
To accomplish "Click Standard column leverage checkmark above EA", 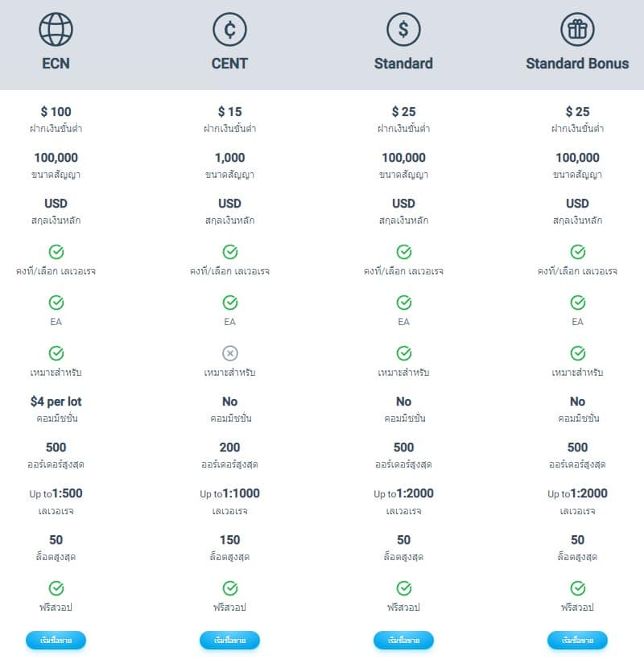I will (404, 252).
